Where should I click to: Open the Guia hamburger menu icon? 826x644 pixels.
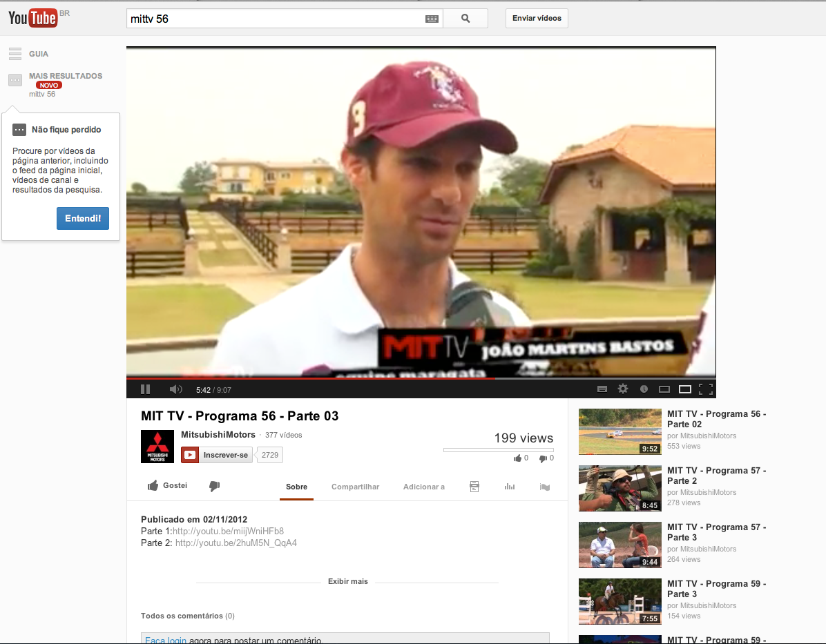click(15, 54)
